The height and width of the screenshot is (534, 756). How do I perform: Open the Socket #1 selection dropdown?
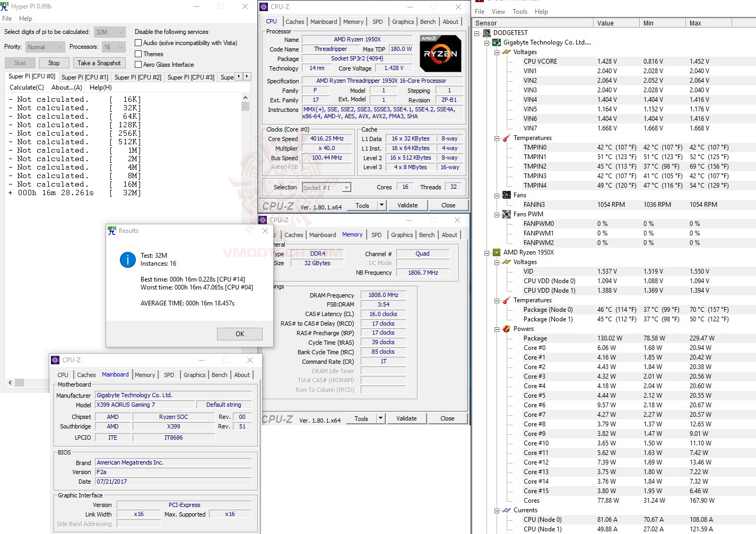coord(327,187)
